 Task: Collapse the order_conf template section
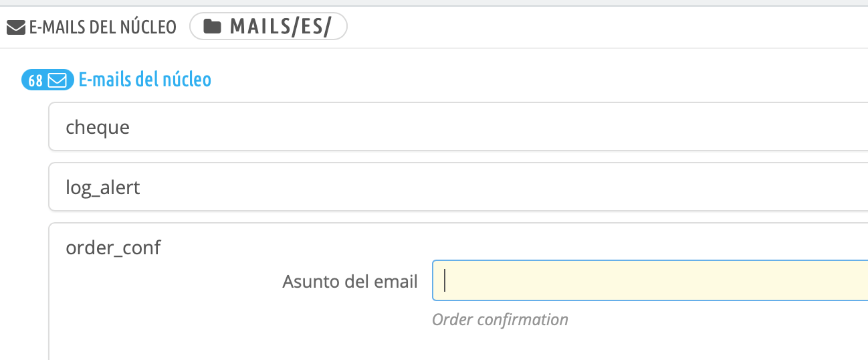(113, 248)
